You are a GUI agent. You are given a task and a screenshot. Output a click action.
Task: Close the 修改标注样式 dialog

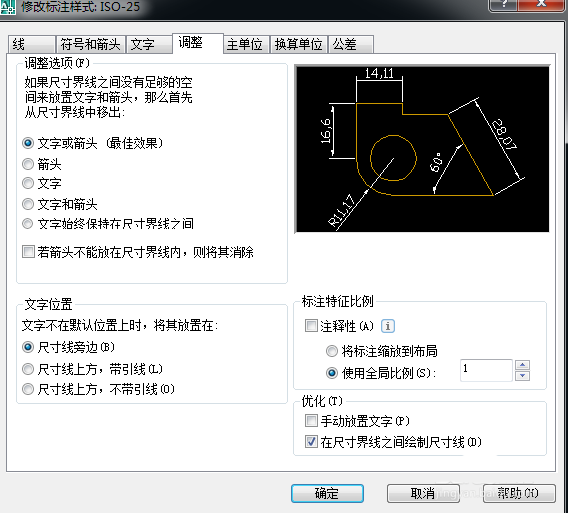pyautogui.click(x=541, y=4)
